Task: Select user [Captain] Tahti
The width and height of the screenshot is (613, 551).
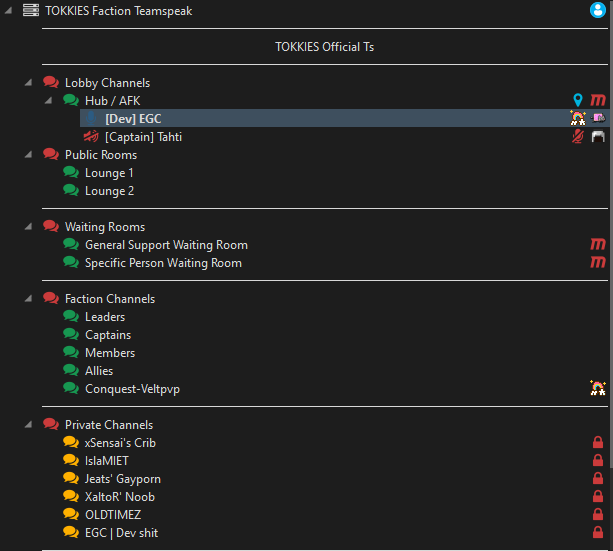Action: point(143,137)
